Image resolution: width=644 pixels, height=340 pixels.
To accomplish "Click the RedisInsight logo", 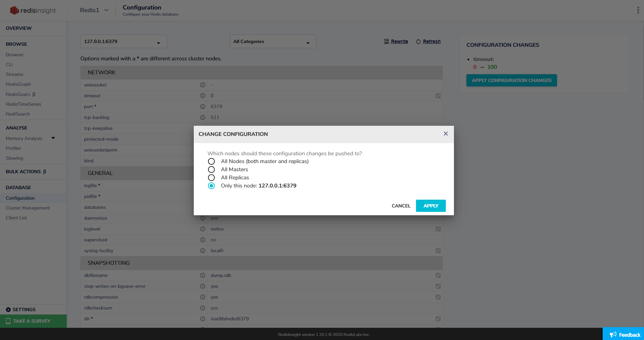I will [33, 11].
